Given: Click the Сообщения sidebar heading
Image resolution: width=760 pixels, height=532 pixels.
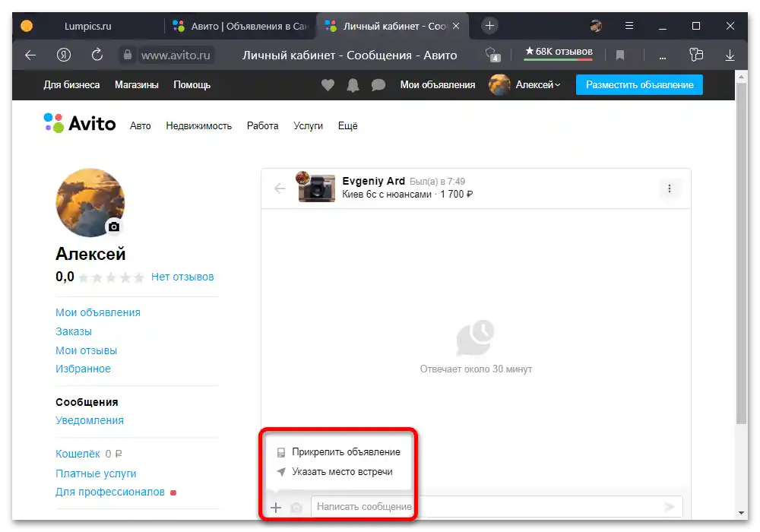Looking at the screenshot, I should 87,402.
